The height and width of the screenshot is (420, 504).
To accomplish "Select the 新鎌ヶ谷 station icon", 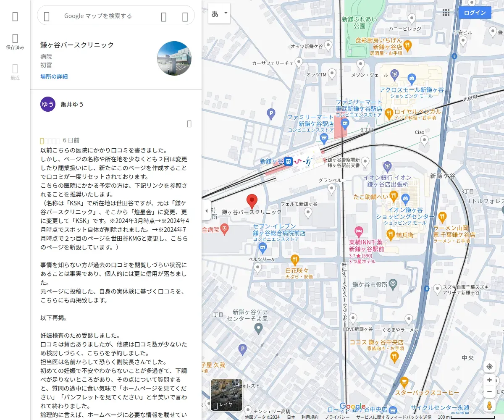I will (x=288, y=161).
